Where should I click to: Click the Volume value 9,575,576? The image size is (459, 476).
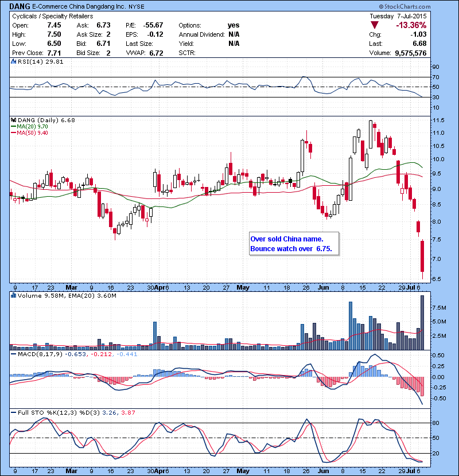point(411,53)
